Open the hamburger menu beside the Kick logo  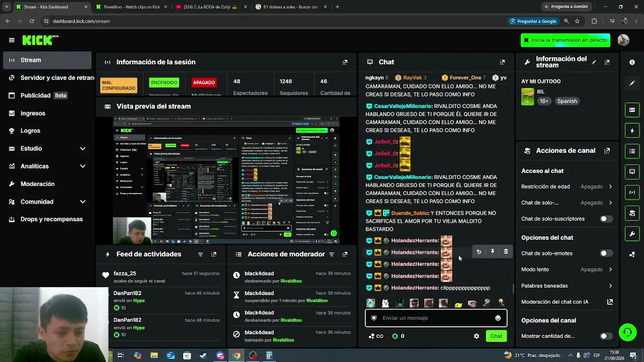coord(12,40)
